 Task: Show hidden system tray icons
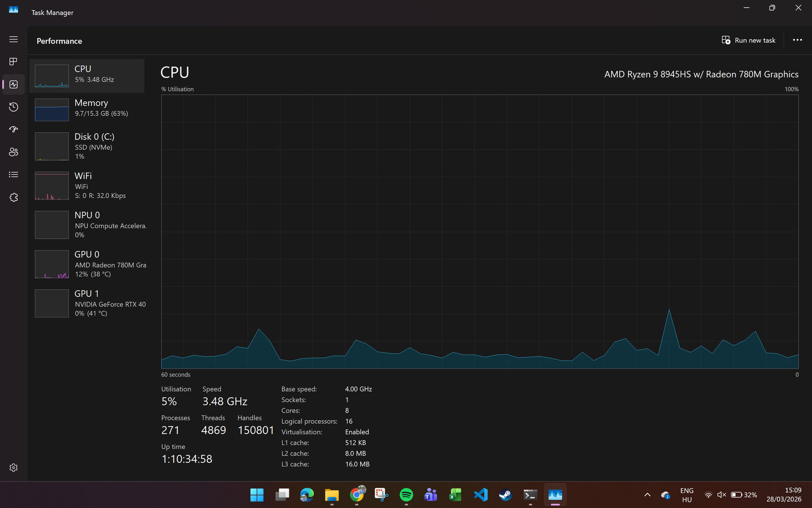647,495
